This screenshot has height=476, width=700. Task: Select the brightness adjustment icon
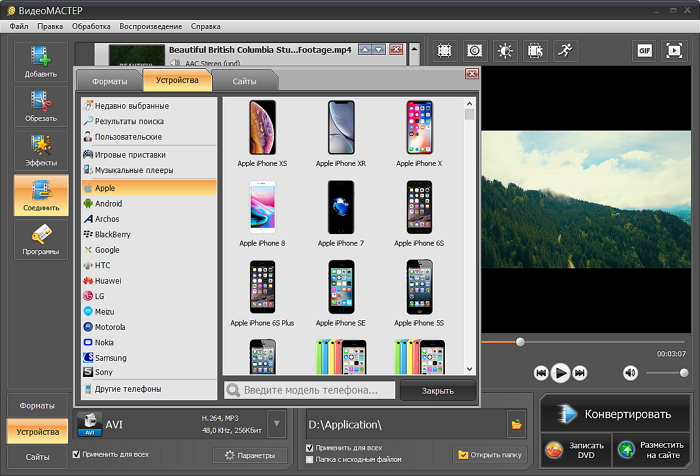[x=506, y=49]
